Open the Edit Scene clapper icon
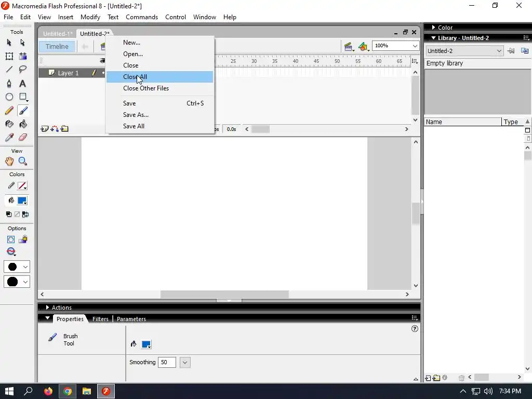The height and width of the screenshot is (399, 532). (x=349, y=47)
